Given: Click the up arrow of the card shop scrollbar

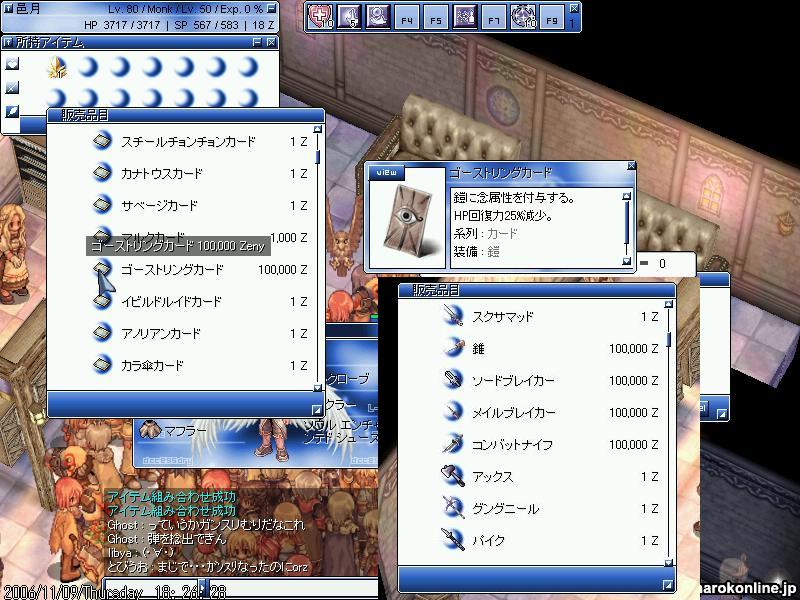Looking at the screenshot, I should (x=317, y=130).
